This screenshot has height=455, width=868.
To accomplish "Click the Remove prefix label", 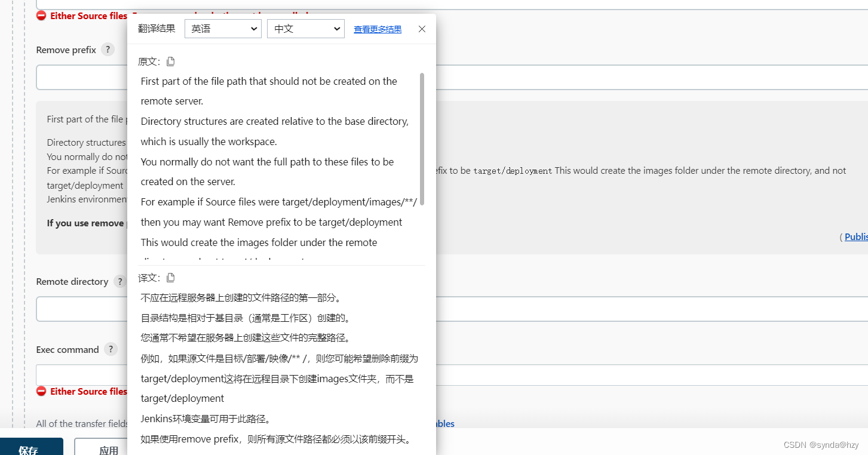I will point(66,50).
